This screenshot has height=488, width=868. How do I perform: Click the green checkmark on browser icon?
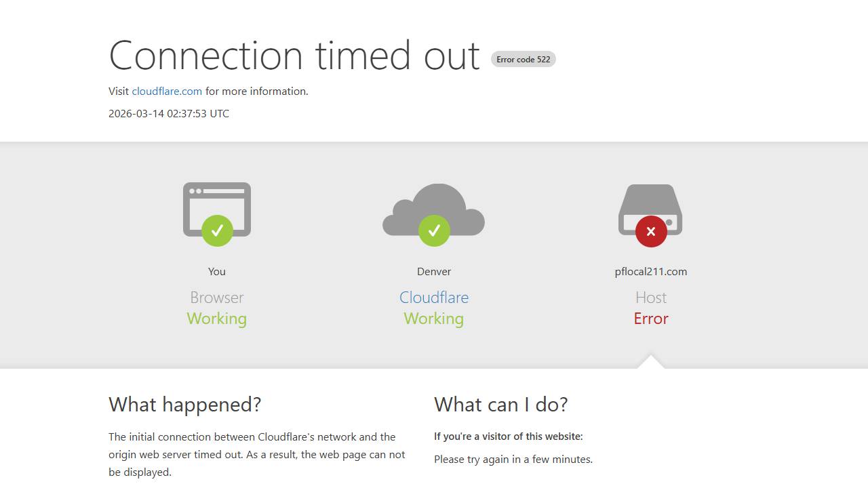(x=217, y=231)
